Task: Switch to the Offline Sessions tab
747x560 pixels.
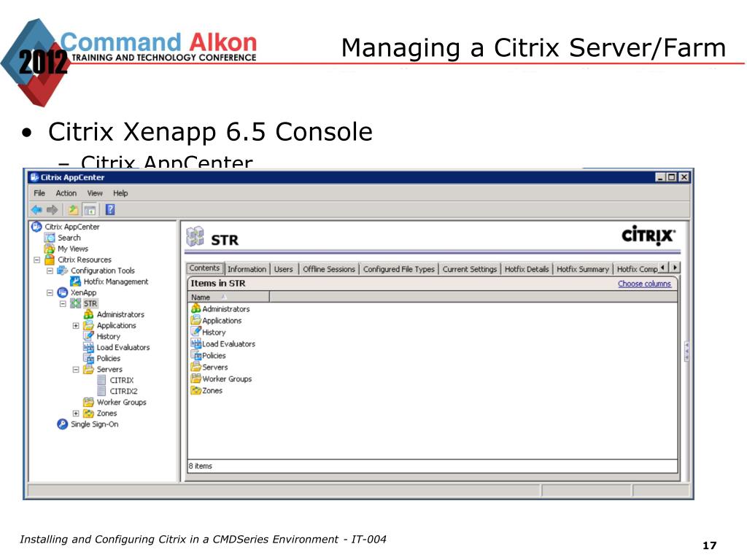Action: point(329,269)
